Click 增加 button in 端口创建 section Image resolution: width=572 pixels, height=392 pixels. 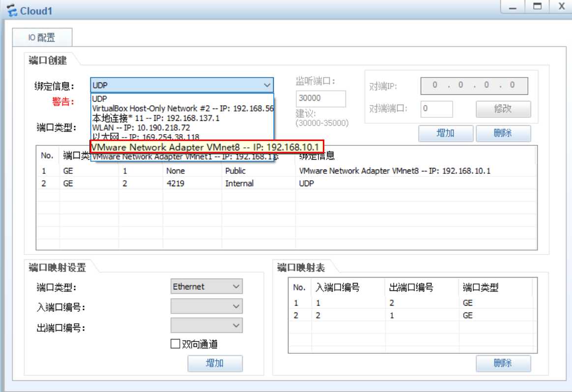[x=445, y=133]
